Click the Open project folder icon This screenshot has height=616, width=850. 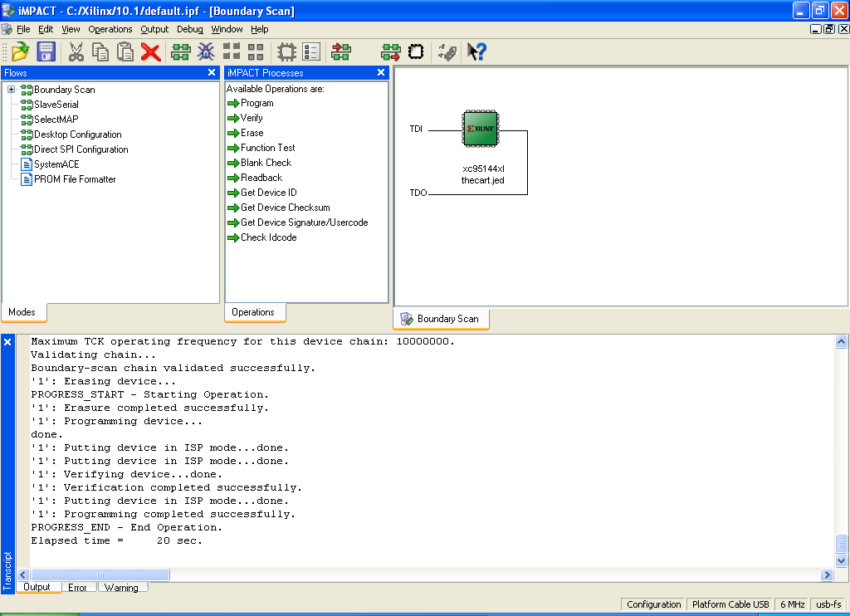click(x=20, y=52)
